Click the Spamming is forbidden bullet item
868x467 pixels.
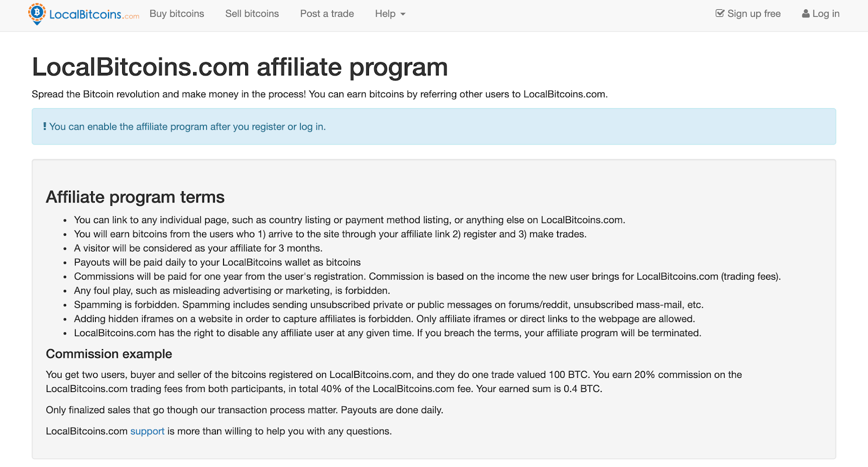[x=388, y=305]
